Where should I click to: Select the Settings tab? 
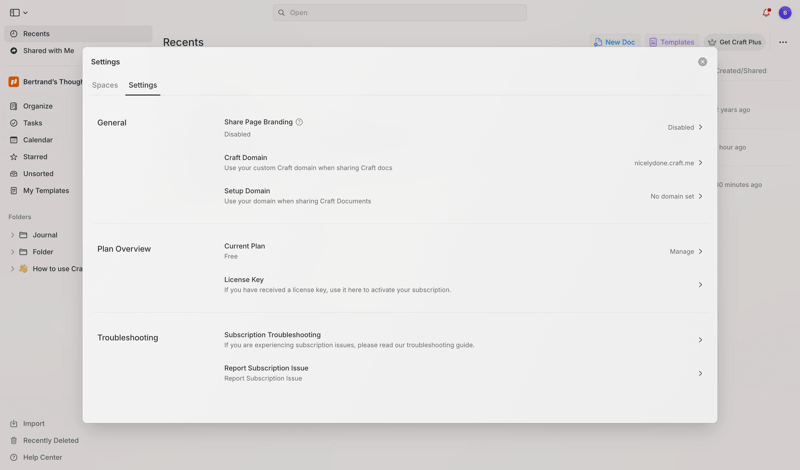click(143, 85)
